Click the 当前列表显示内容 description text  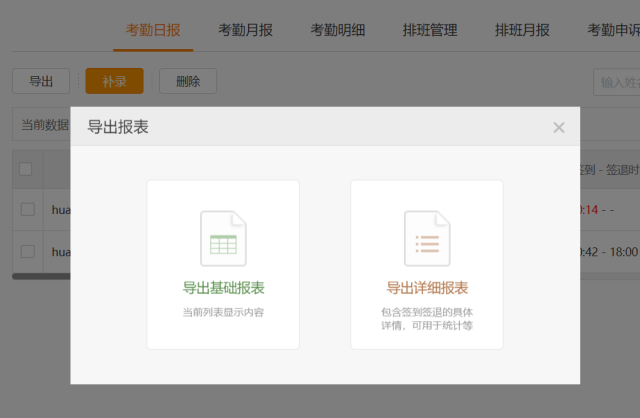(x=223, y=312)
